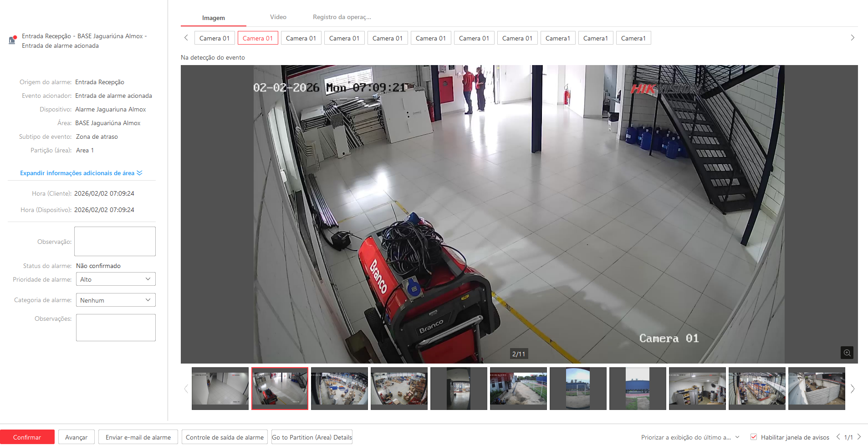Screen dimensions: 868x445
Task: Switch to the Vídeo tab
Action: click(x=278, y=17)
